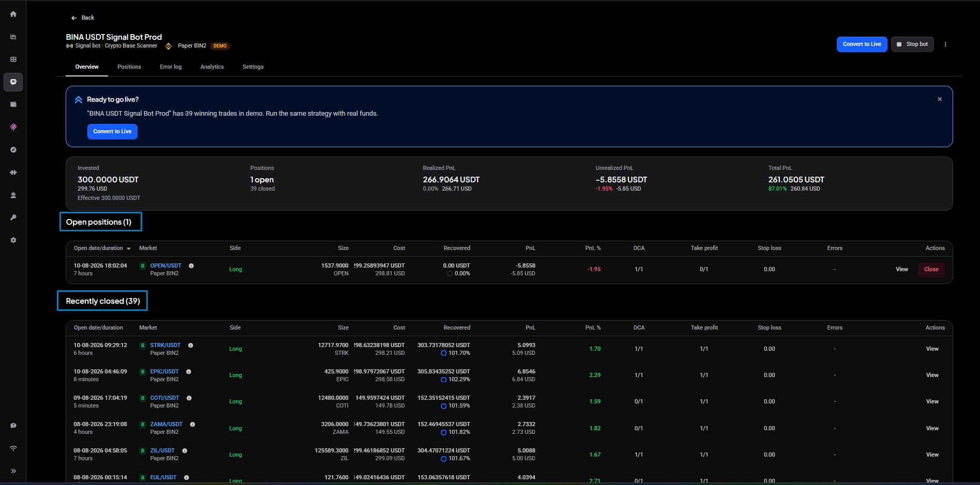Open the three-dot more options menu
The width and height of the screenshot is (980, 485).
[x=945, y=44]
